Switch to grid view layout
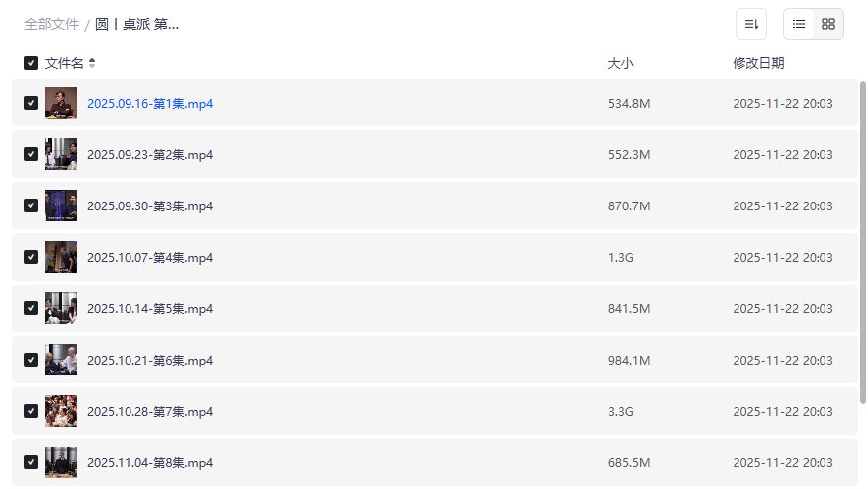The width and height of the screenshot is (868, 489). pyautogui.click(x=828, y=24)
